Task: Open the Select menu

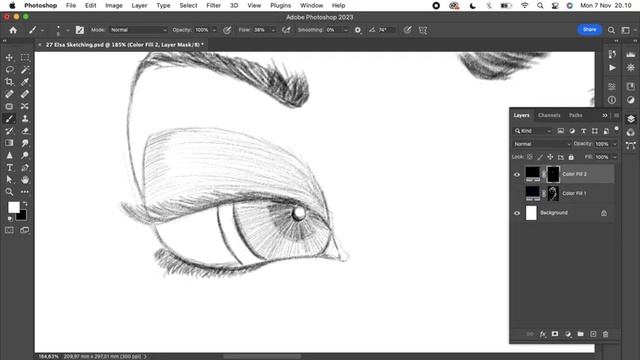Action: [x=188, y=5]
